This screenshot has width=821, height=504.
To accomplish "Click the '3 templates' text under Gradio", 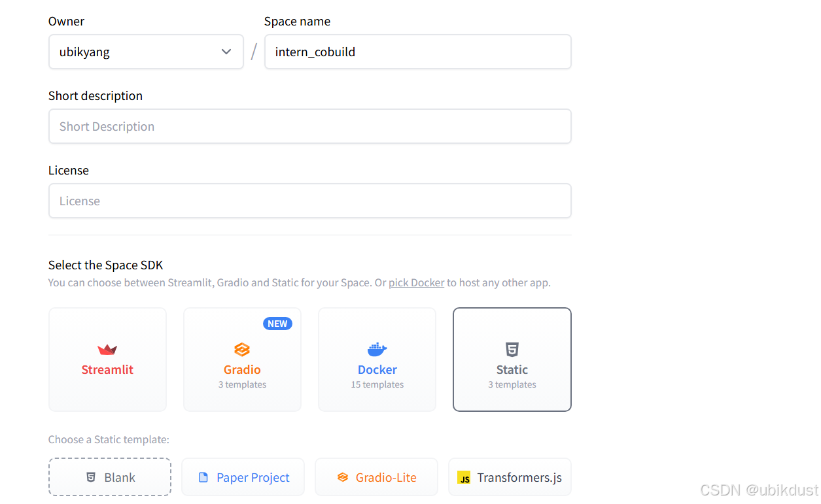I will click(x=242, y=384).
